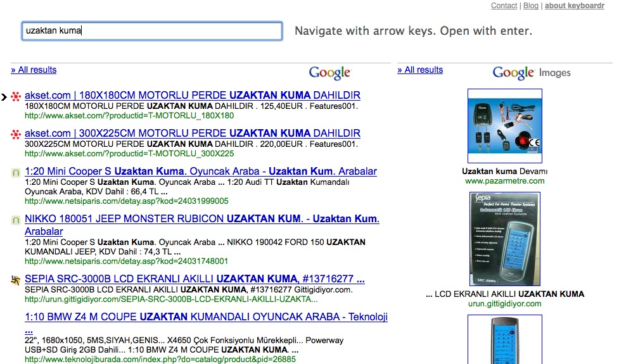This screenshot has width=619, height=364.
Task: Click the Google Images logo
Action: click(532, 73)
